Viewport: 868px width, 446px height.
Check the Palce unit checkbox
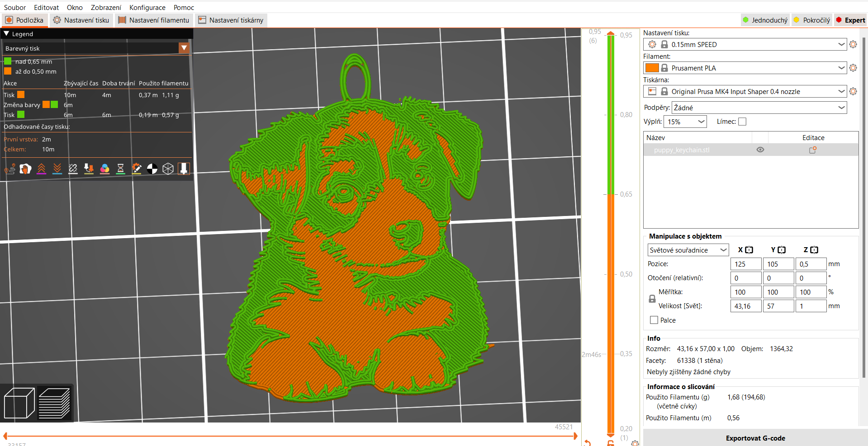pyautogui.click(x=653, y=320)
